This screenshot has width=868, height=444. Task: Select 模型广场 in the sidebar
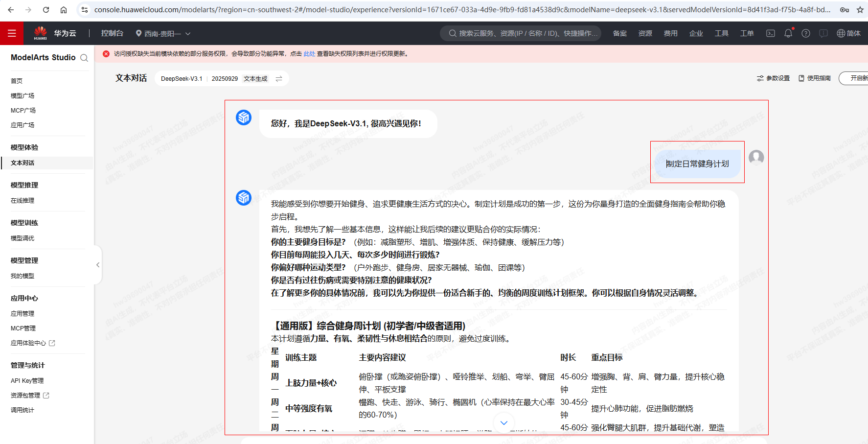click(23, 96)
